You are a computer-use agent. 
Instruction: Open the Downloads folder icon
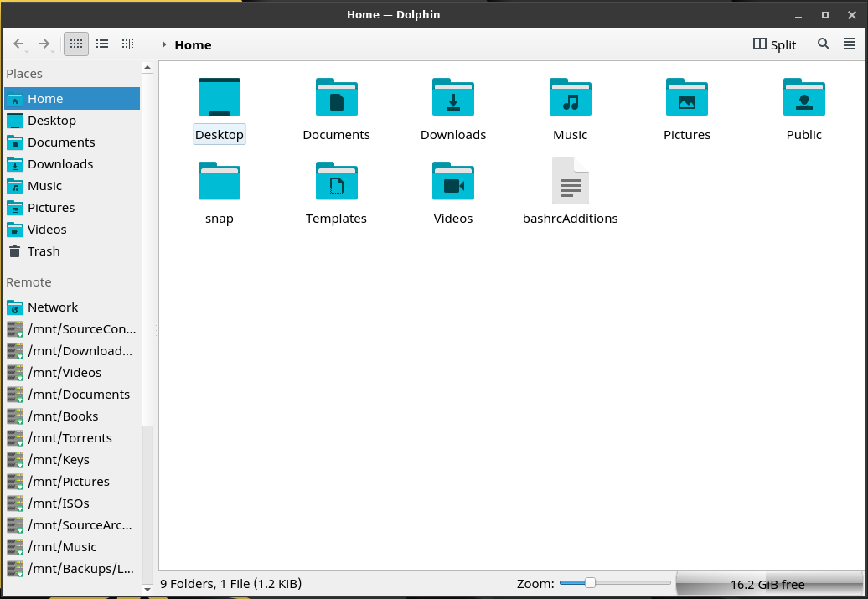(x=453, y=97)
